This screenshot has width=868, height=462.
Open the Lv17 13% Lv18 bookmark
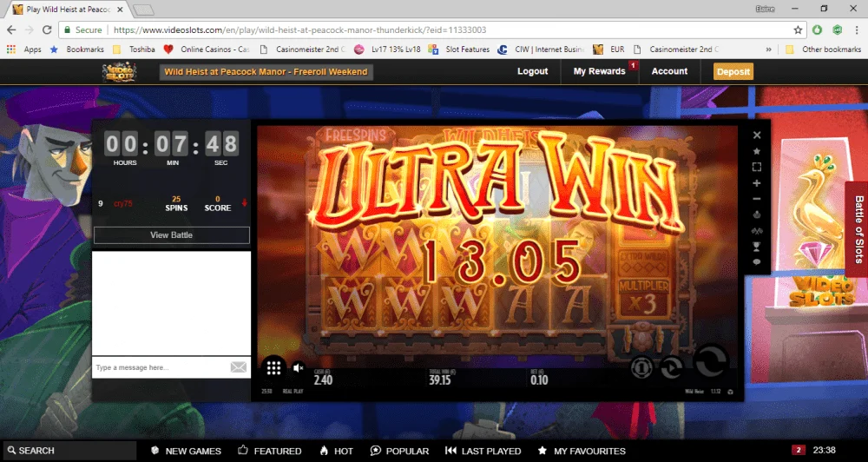click(x=387, y=49)
